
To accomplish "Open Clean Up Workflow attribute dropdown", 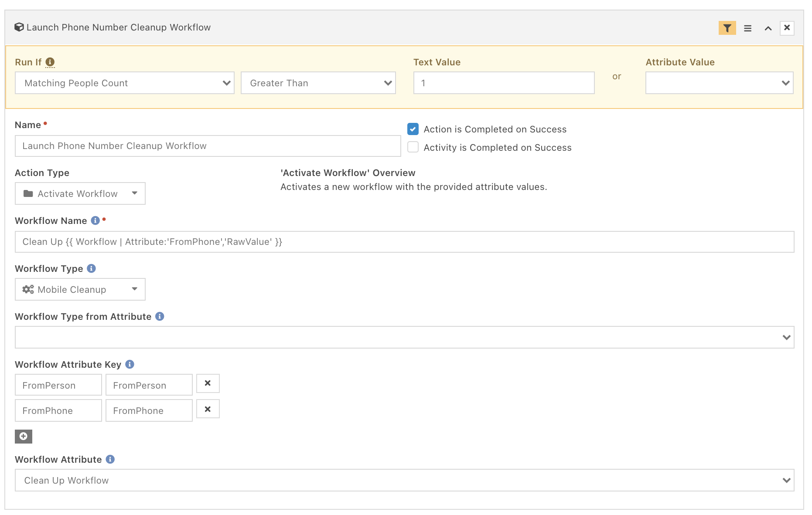I will [404, 480].
